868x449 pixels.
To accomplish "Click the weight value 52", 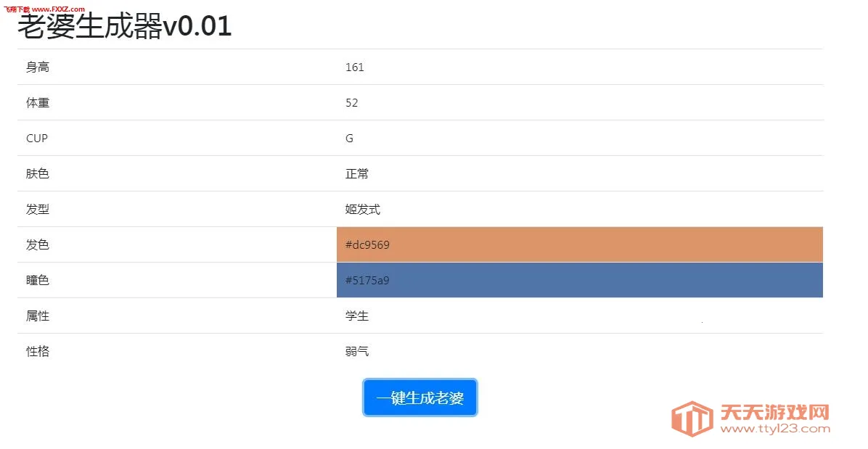I will [x=352, y=102].
